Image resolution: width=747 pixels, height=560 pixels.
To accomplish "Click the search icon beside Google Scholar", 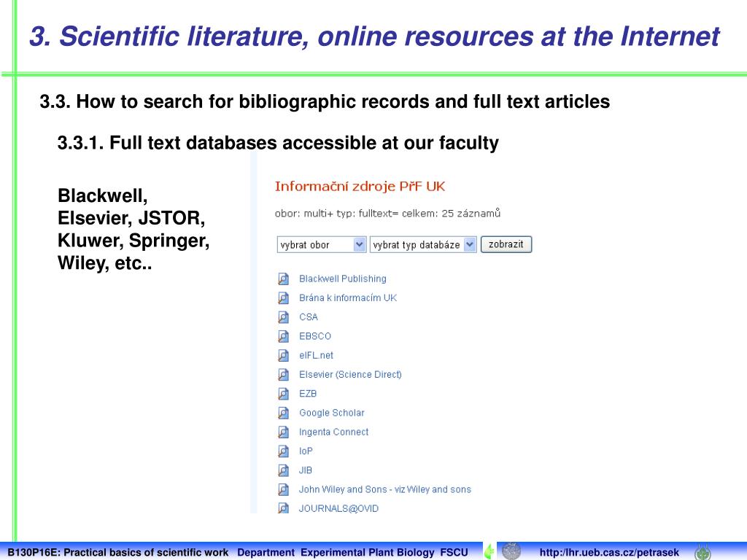I will click(284, 413).
